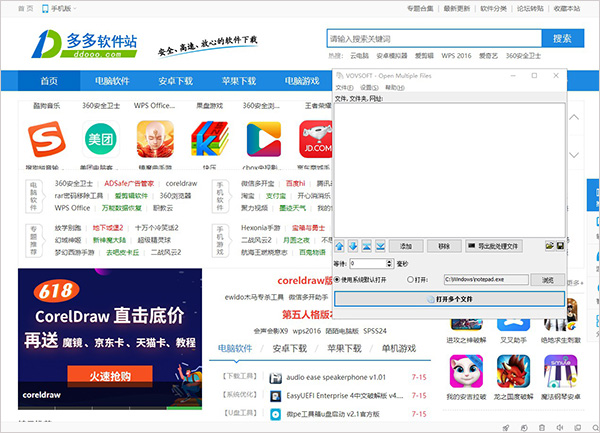Screen dimensions: 600x433
Task: Click the notepad.exe program path field
Action: (486, 280)
